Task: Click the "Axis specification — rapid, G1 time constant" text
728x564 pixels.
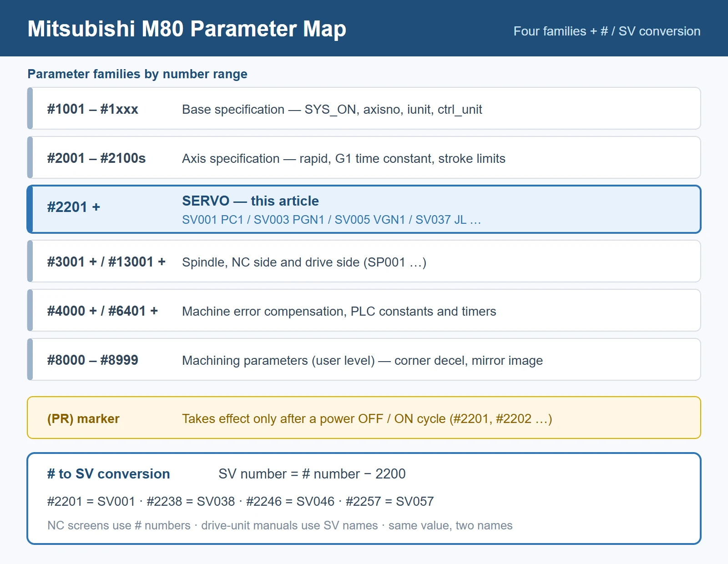Action: tap(344, 158)
